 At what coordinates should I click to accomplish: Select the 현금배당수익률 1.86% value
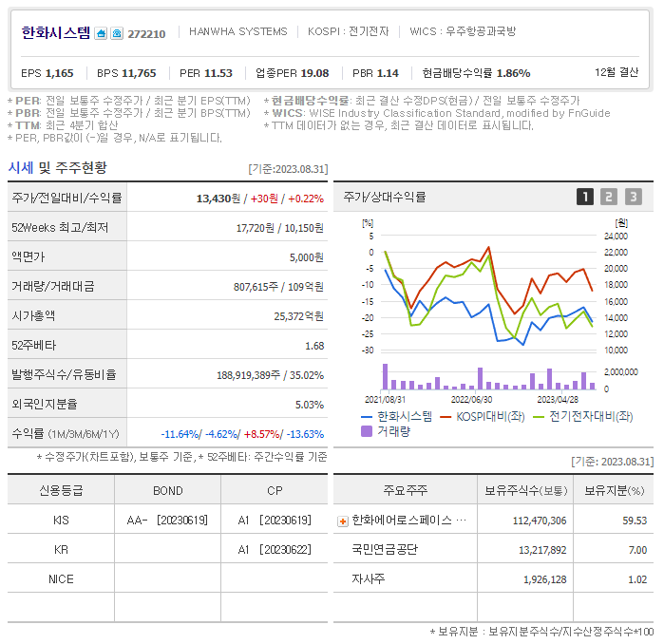(477, 73)
